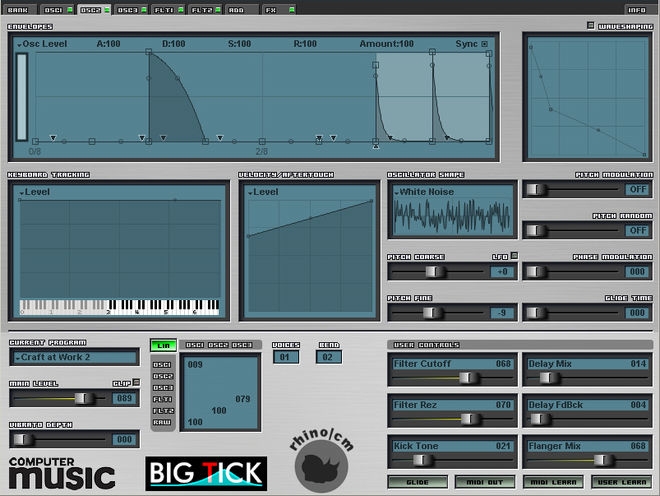Click the Voices number field
Viewport: 660px width, 496px height.
[287, 357]
